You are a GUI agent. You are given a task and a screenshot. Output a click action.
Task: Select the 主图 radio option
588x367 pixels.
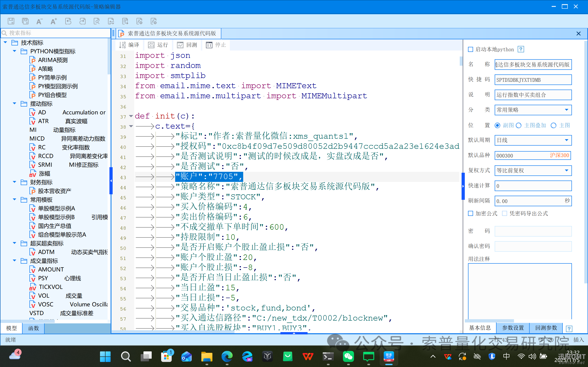554,125
